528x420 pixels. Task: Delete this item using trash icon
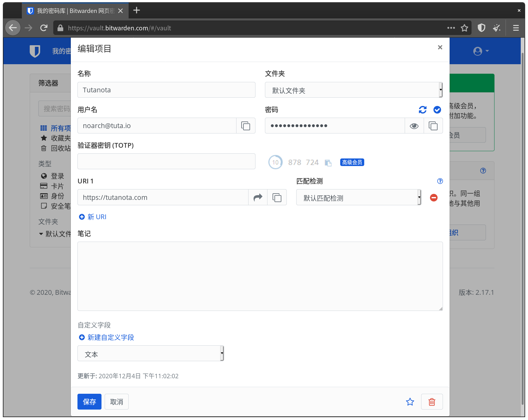[432, 402]
